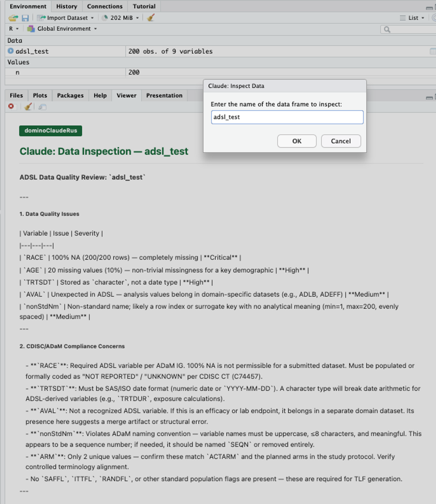436x504 pixels.
Task: Switch to the Presentation tab
Action: pyautogui.click(x=164, y=95)
